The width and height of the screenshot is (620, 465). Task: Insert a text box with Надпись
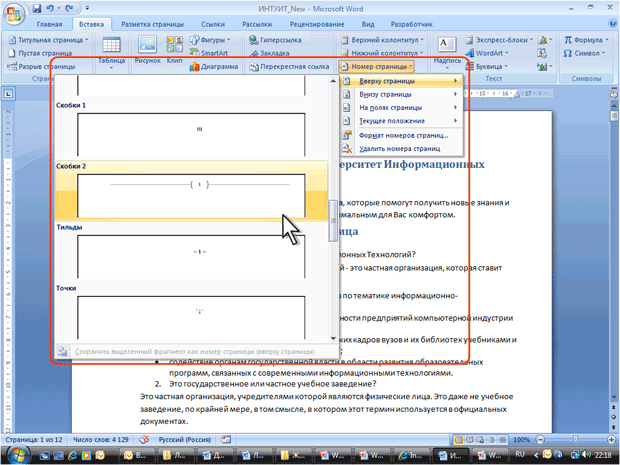click(x=447, y=53)
